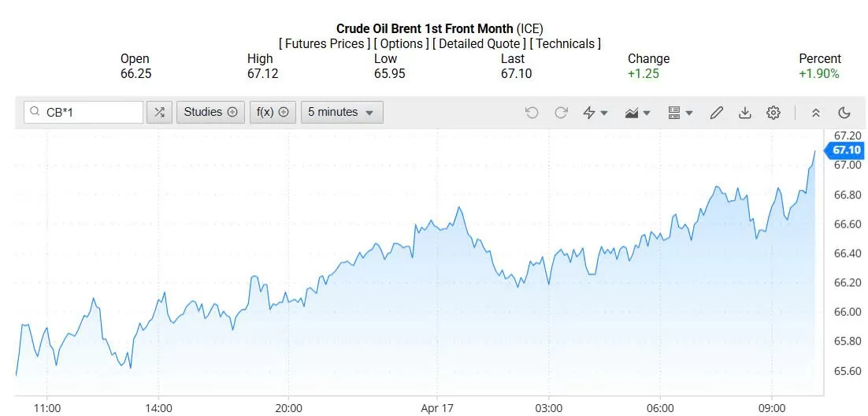The height and width of the screenshot is (416, 868).
Task: Open the events lightning bolt dropdown
Action: click(595, 113)
